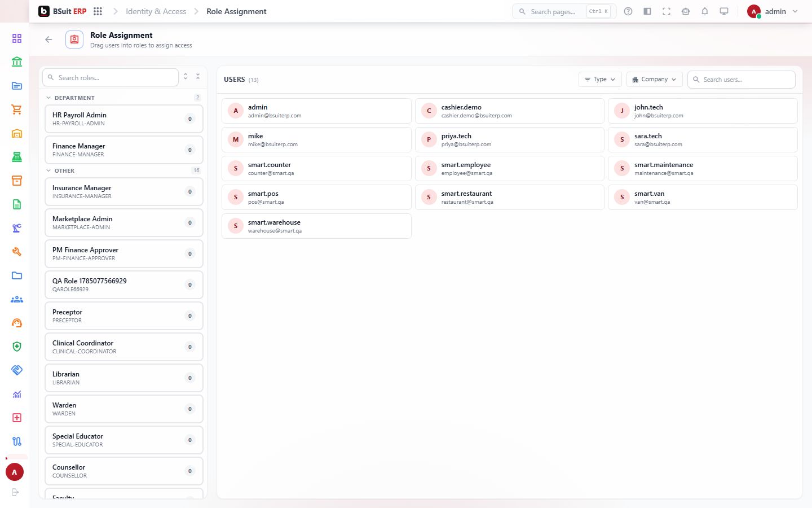
Task: Enter fullscreen mode via top bar icon
Action: point(667,11)
